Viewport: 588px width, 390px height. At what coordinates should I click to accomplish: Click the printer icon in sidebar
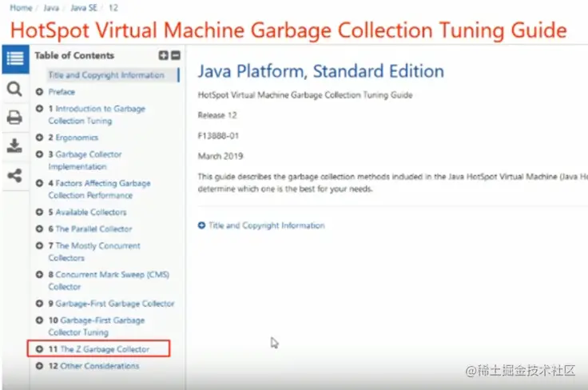14,117
